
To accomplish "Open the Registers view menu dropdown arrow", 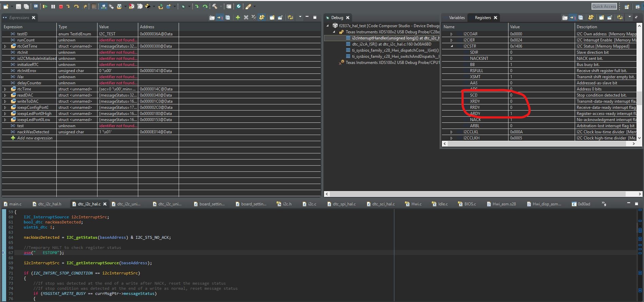I will [629, 17].
